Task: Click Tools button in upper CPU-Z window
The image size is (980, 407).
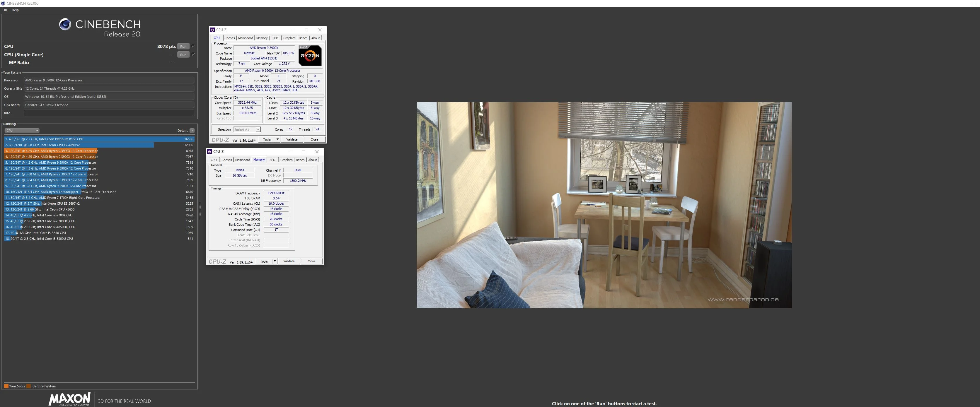Action: (267, 140)
